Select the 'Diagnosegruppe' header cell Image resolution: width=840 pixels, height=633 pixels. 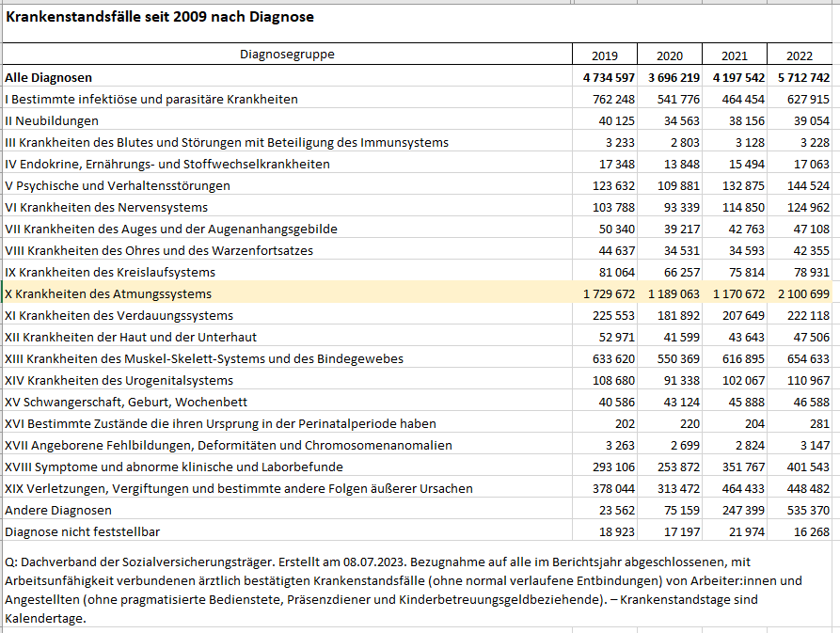click(x=287, y=55)
